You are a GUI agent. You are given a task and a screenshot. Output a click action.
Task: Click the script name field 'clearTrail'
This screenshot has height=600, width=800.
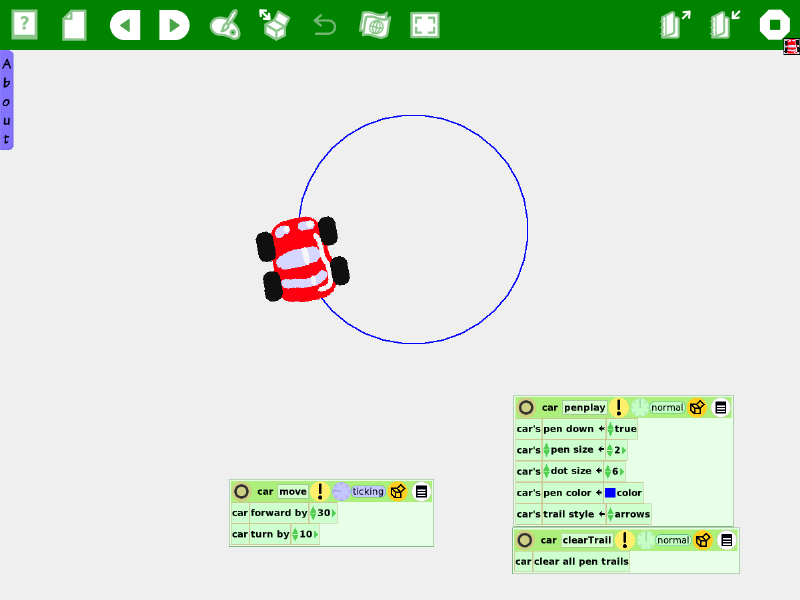(x=587, y=540)
